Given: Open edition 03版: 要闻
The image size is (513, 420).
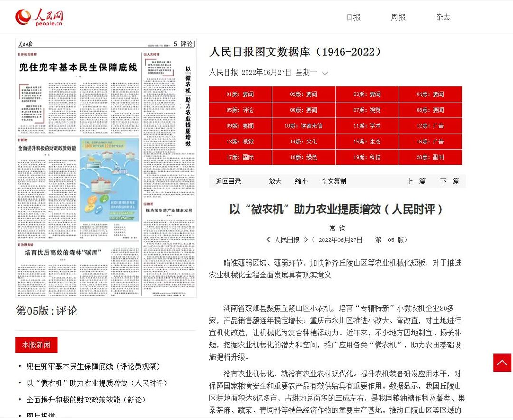Looking at the screenshot, I should coord(367,94).
